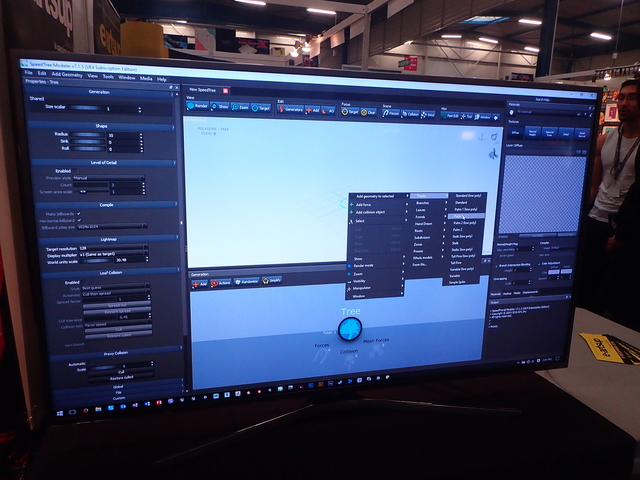Click the Diffuse texture button in the Materials panel
The width and height of the screenshot is (640, 480).
coord(517,131)
